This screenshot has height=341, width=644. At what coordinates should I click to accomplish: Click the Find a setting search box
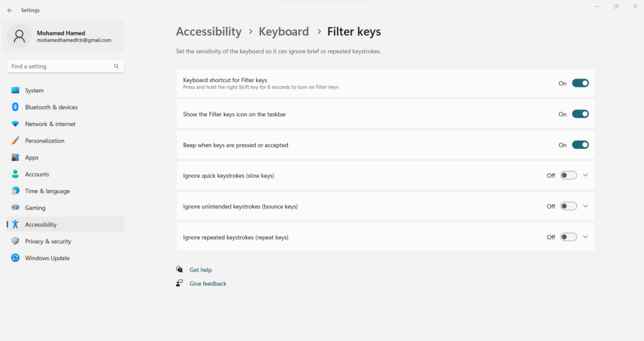pos(60,66)
